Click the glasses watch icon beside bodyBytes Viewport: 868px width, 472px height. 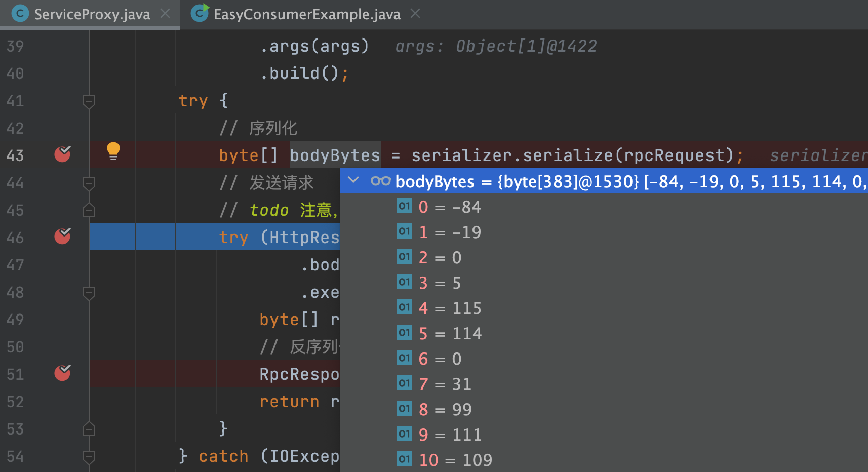380,181
